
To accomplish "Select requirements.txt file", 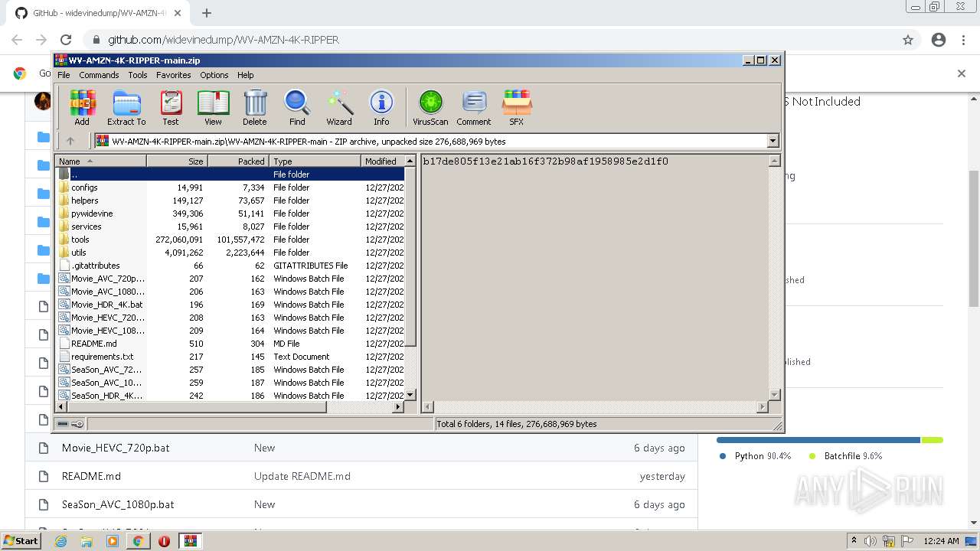I will [230, 357].
